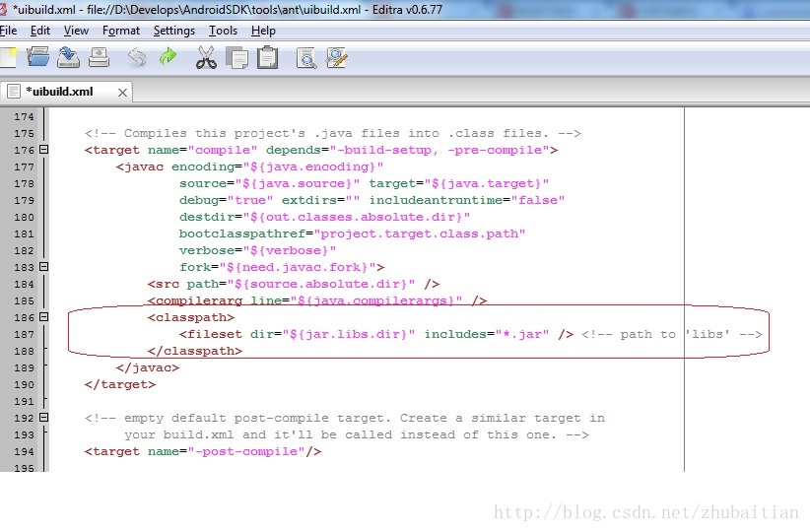Open the Edit menu
Image resolution: width=810 pixels, height=532 pixels.
click(x=40, y=31)
